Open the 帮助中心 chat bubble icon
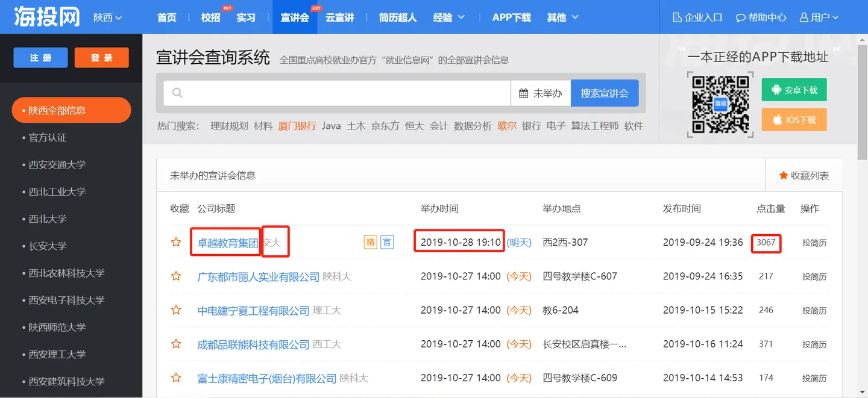The width and height of the screenshot is (868, 398). click(x=741, y=17)
